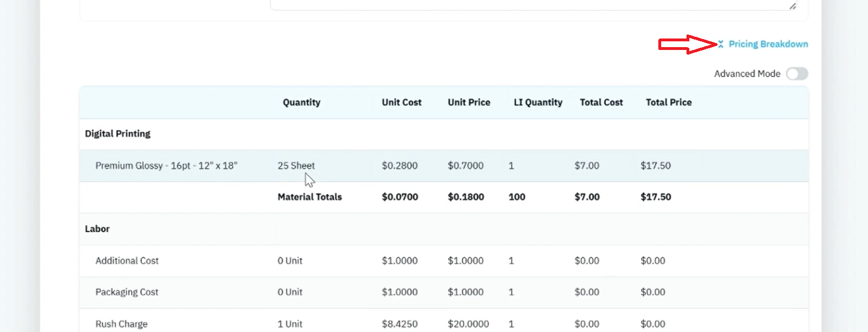Click the Digital Printing section heading
This screenshot has width=868, height=332.
(x=118, y=134)
